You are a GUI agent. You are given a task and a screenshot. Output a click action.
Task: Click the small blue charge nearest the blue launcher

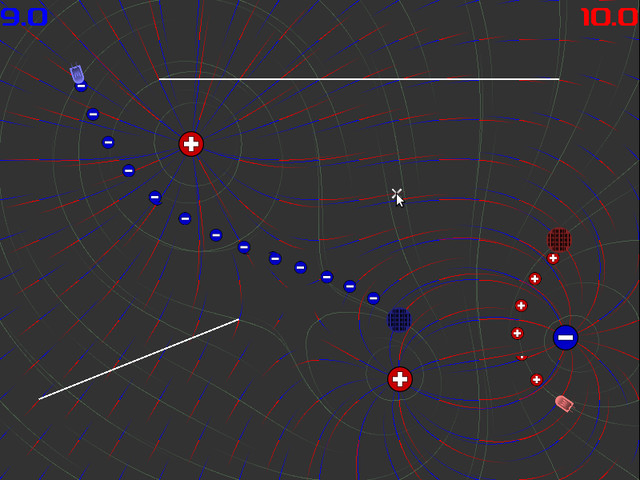coord(81,86)
